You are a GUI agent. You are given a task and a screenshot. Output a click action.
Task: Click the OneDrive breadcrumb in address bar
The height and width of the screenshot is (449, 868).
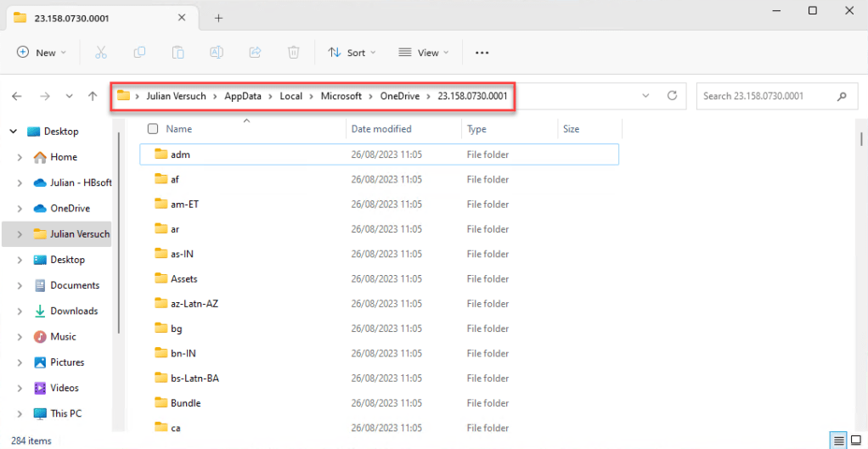(399, 96)
